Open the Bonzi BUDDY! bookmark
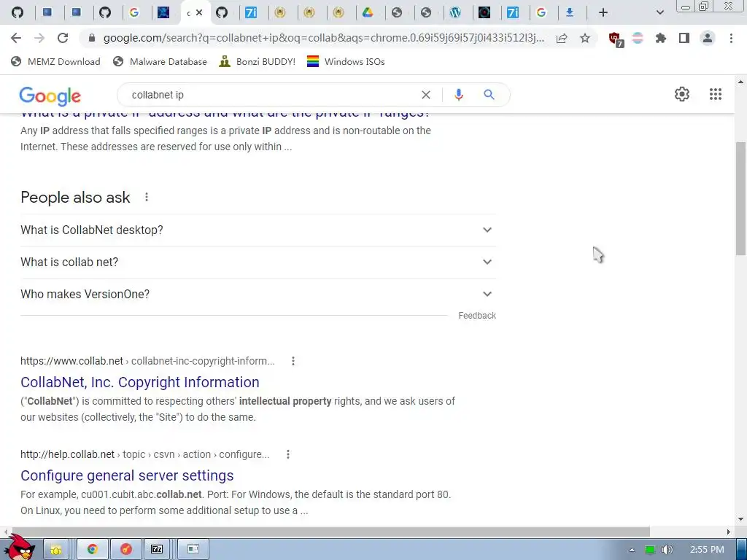The height and width of the screenshot is (560, 747). click(x=258, y=61)
